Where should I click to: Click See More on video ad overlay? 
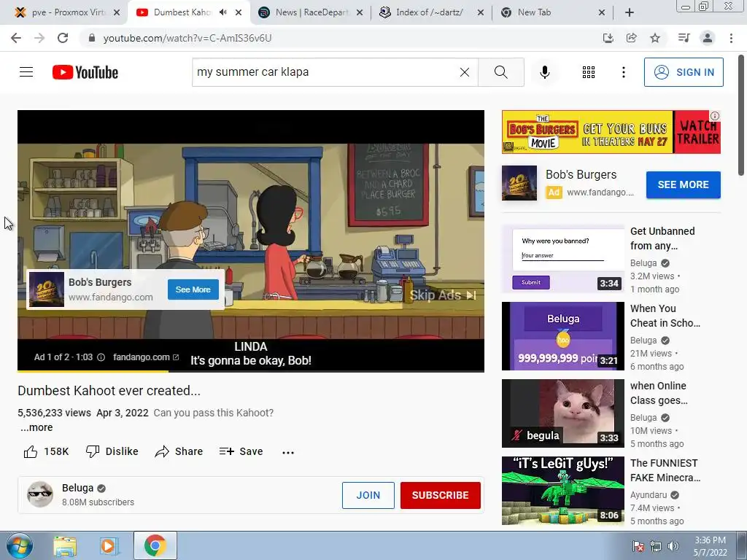[193, 289]
